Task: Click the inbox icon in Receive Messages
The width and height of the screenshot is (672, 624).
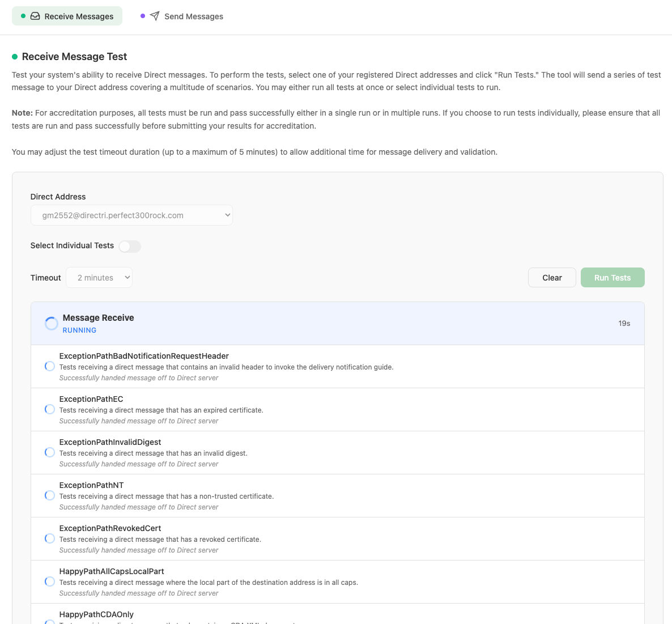Action: (35, 16)
